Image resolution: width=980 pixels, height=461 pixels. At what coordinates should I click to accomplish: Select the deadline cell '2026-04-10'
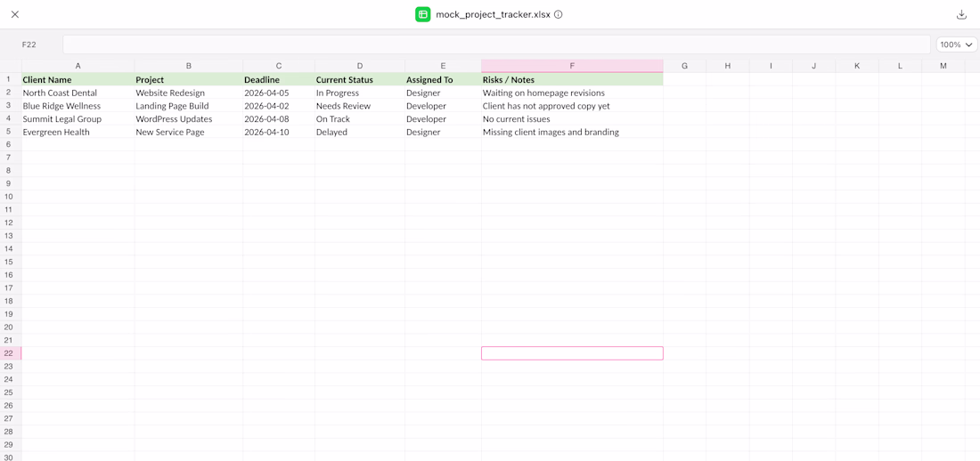(279, 132)
